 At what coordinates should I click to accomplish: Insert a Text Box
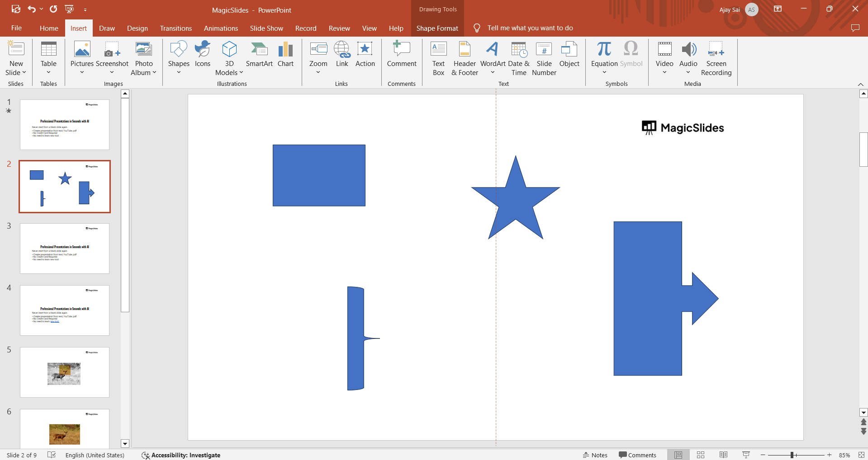(x=438, y=59)
